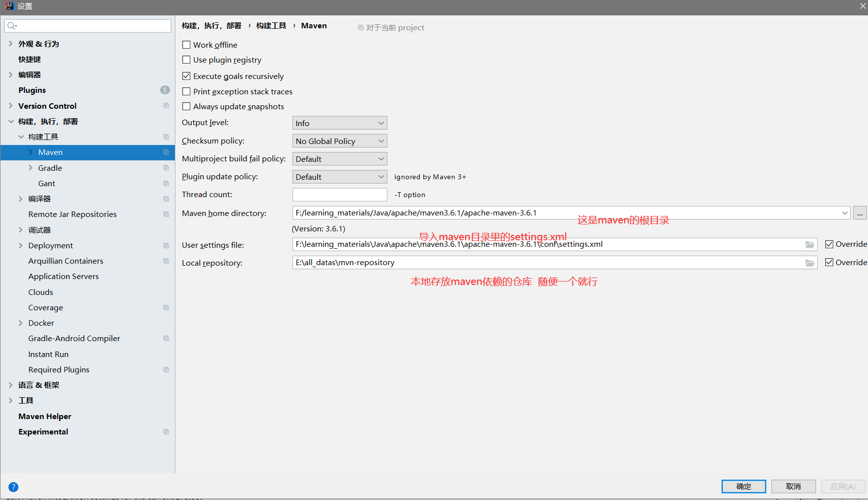Screen dimensions: 868x500
Task: Click the 确定 confirm button
Action: (744, 487)
